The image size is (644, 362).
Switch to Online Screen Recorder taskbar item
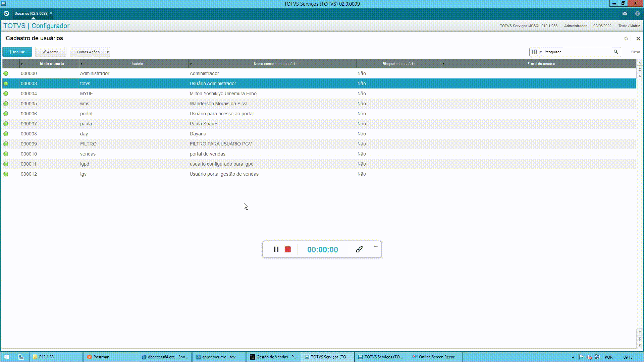pos(436,357)
